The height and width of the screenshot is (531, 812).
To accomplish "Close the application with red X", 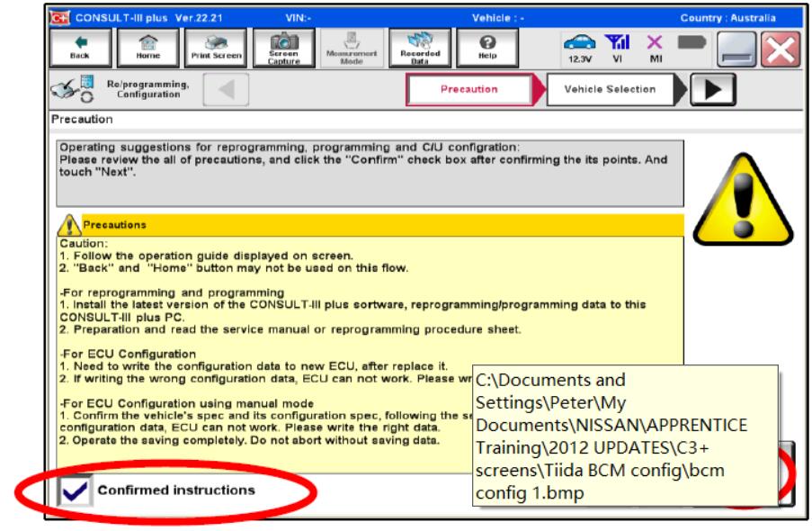I will 781,49.
